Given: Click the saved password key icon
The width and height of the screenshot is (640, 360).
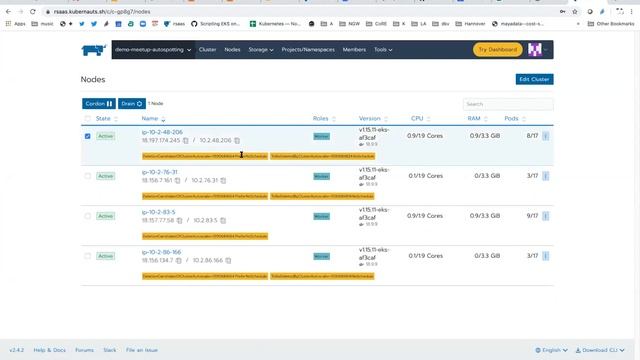Looking at the screenshot, I should [562, 12].
